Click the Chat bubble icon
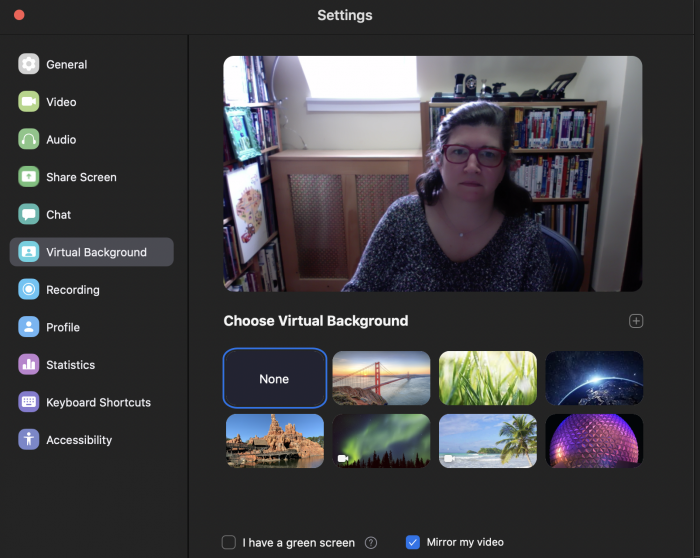 click(29, 214)
